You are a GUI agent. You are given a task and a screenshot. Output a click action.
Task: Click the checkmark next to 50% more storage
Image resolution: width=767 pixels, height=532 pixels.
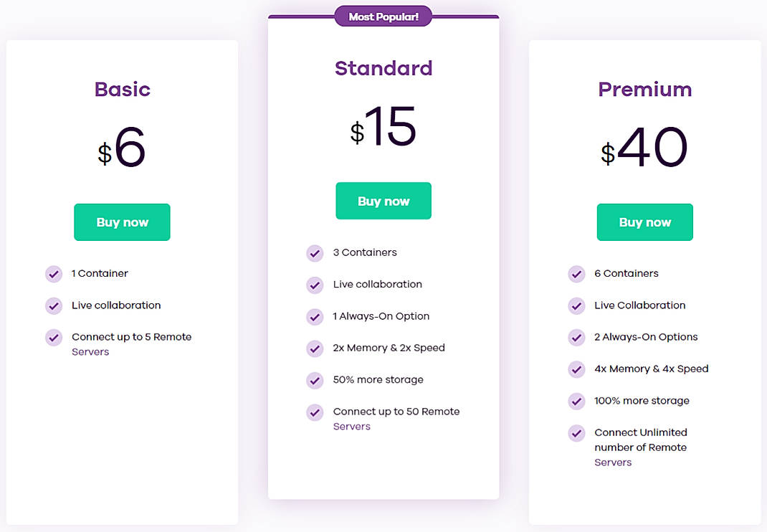click(x=315, y=380)
